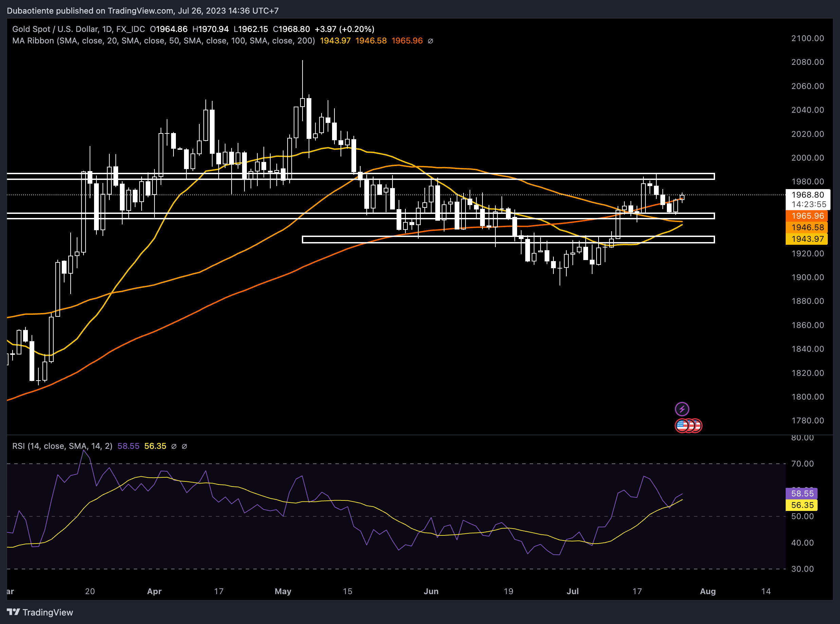Click the 15 date label on time axis

point(347,591)
